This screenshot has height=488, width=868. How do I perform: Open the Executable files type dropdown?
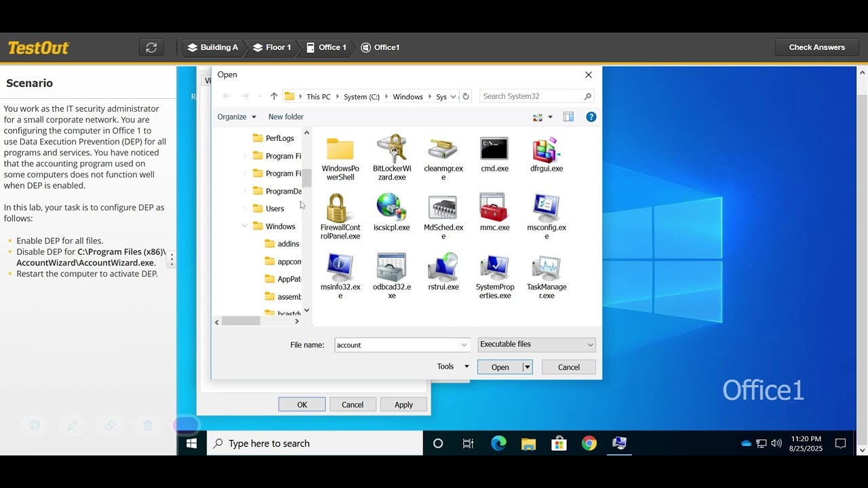click(536, 344)
